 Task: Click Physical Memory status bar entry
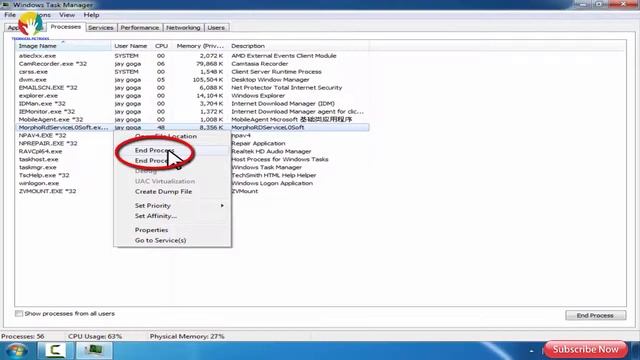click(x=187, y=336)
